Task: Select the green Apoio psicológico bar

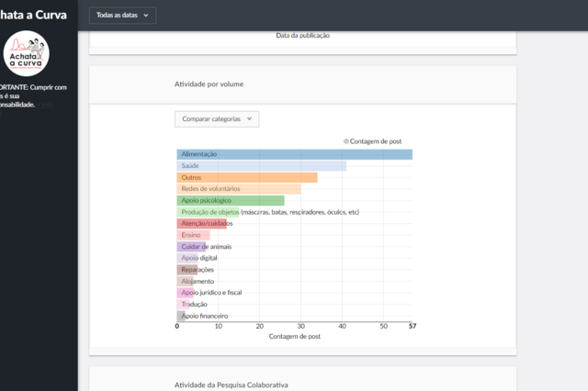Action: [230, 200]
